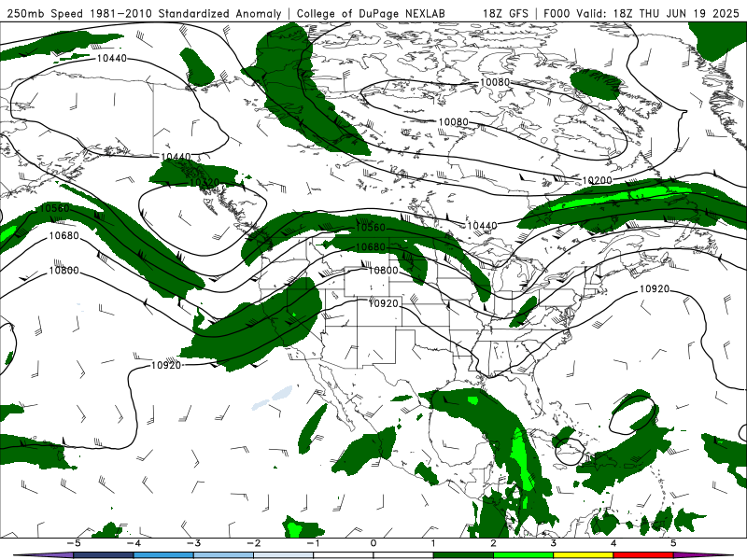The width and height of the screenshot is (747, 560).
Task: Select the dark navy -5 to -4 legend segment
Action: (x=104, y=555)
